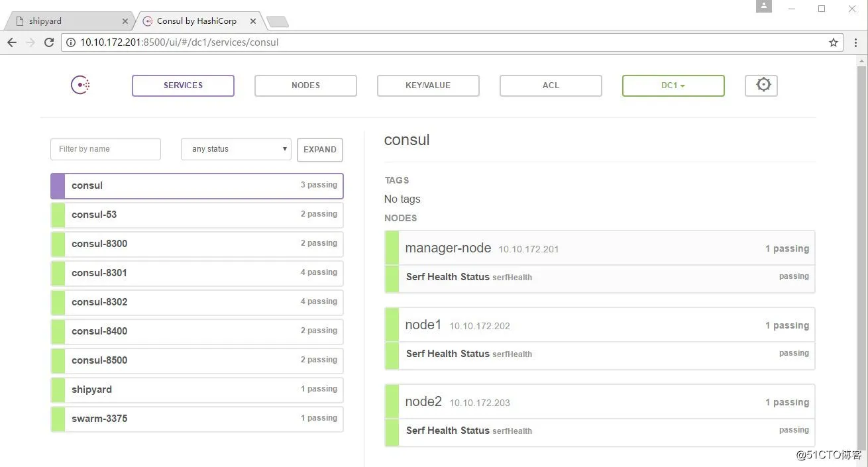Open the SERVICES section

183,85
